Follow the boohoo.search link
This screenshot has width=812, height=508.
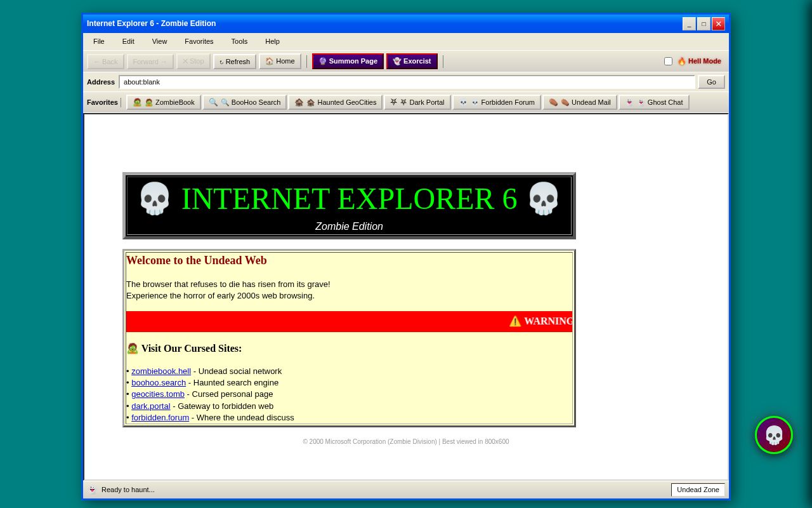click(159, 383)
